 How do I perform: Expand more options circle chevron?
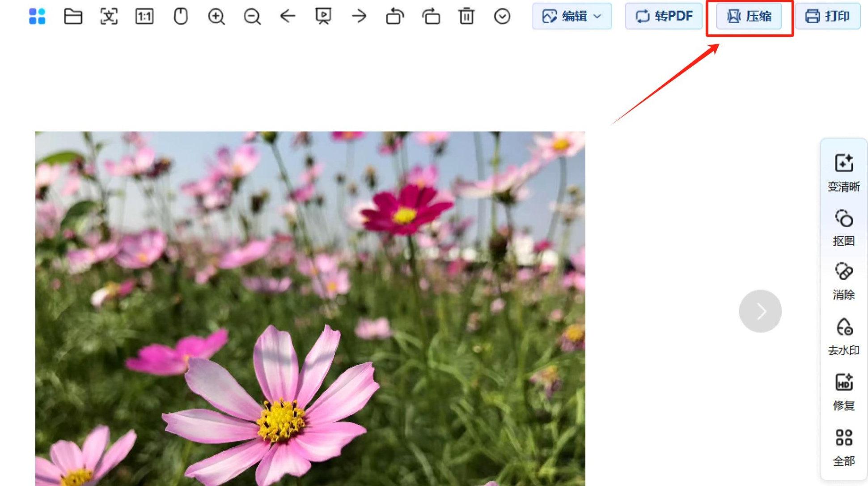click(x=502, y=17)
